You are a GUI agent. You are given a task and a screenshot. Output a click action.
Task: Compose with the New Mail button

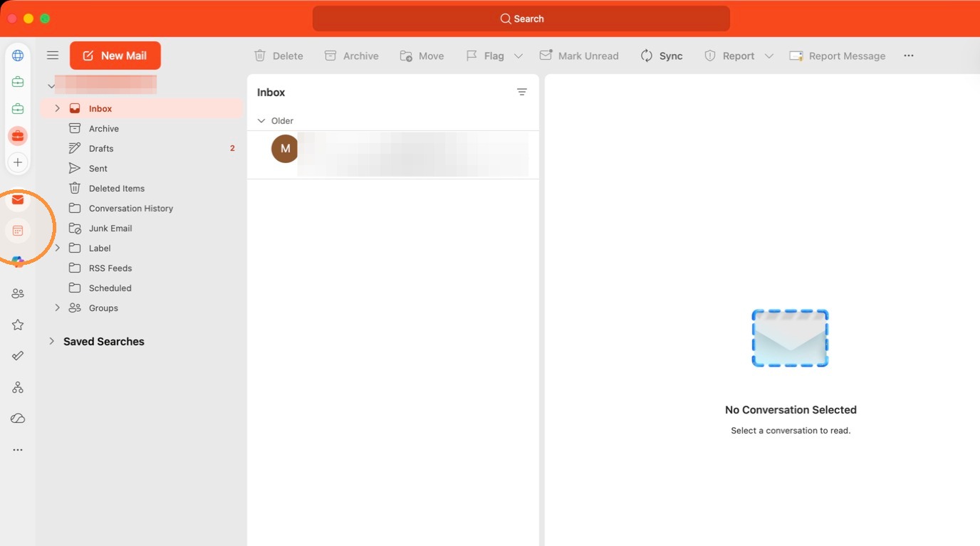point(115,56)
